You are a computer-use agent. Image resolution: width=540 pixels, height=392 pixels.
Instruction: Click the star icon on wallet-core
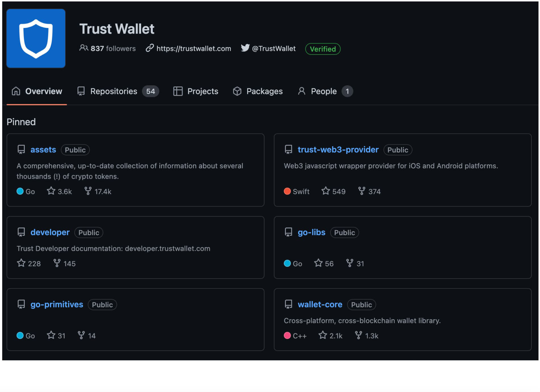click(323, 335)
